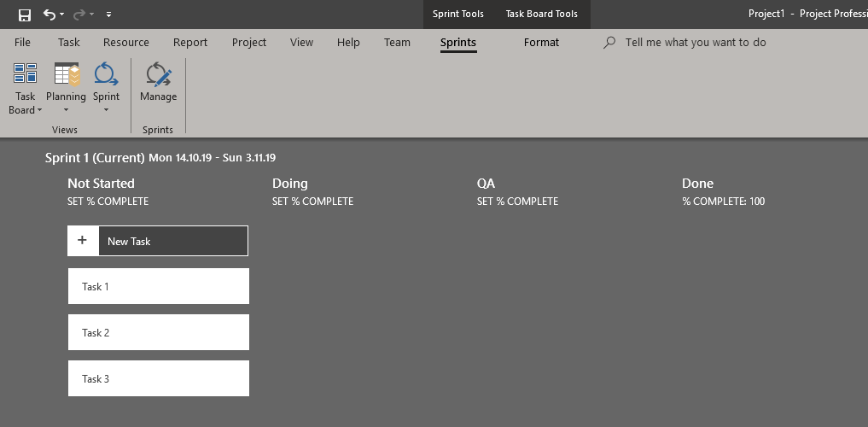The width and height of the screenshot is (868, 427).
Task: Expand the Undo history dropdown arrow
Action: (64, 15)
